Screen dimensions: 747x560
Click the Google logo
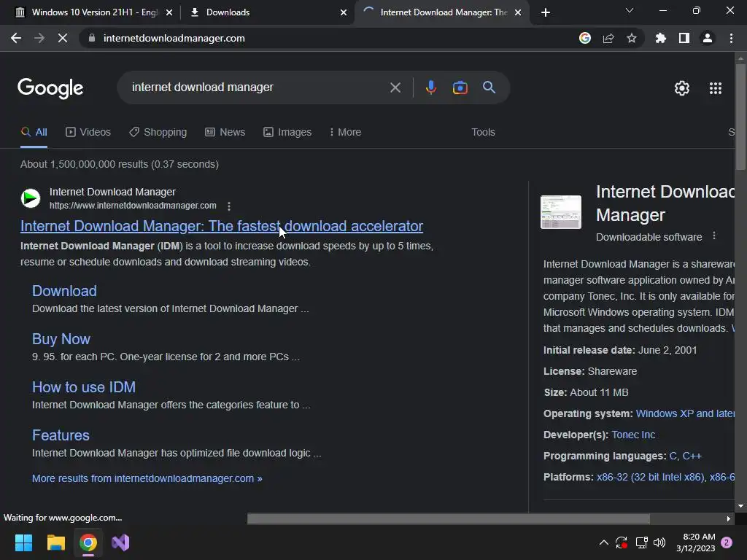(x=50, y=88)
